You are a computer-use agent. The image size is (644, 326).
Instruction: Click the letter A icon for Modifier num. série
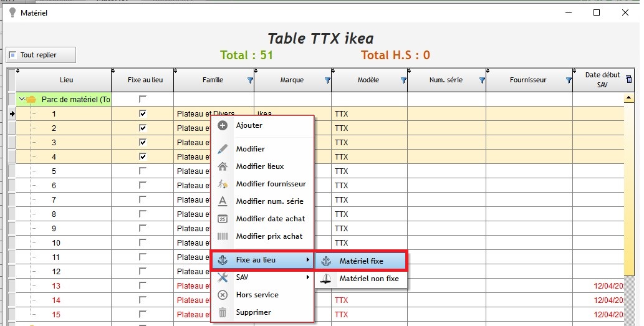(x=223, y=201)
